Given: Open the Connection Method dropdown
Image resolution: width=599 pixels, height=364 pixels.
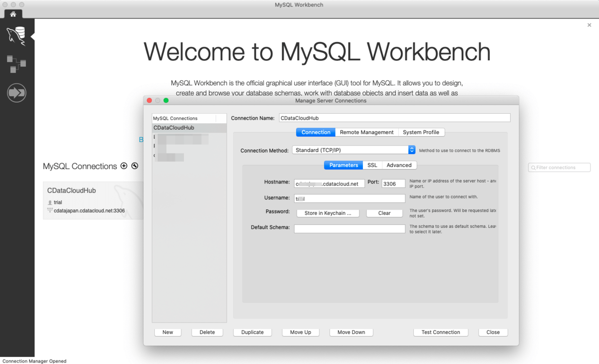Looking at the screenshot, I should pyautogui.click(x=353, y=150).
